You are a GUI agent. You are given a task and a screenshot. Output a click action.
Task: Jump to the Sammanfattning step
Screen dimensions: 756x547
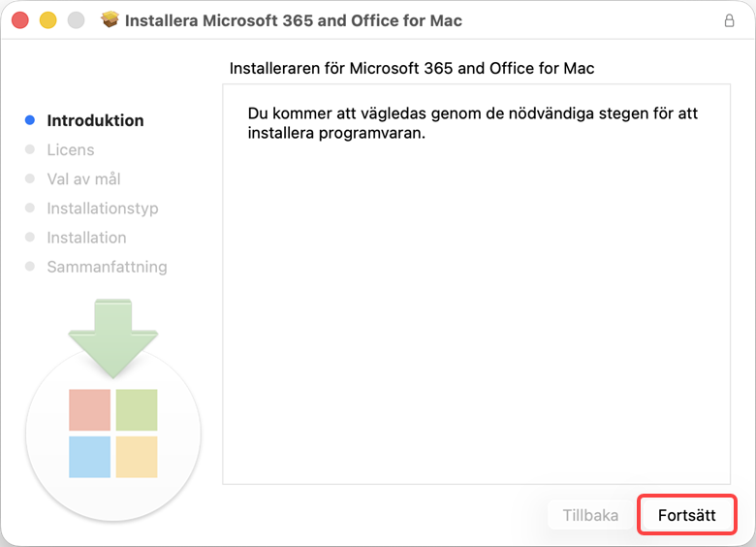point(107,266)
